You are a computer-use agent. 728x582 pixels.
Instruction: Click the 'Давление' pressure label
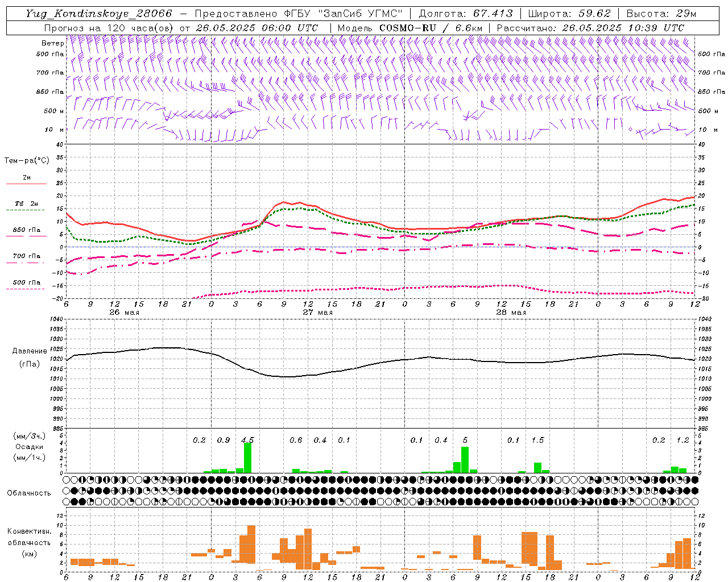[30, 351]
